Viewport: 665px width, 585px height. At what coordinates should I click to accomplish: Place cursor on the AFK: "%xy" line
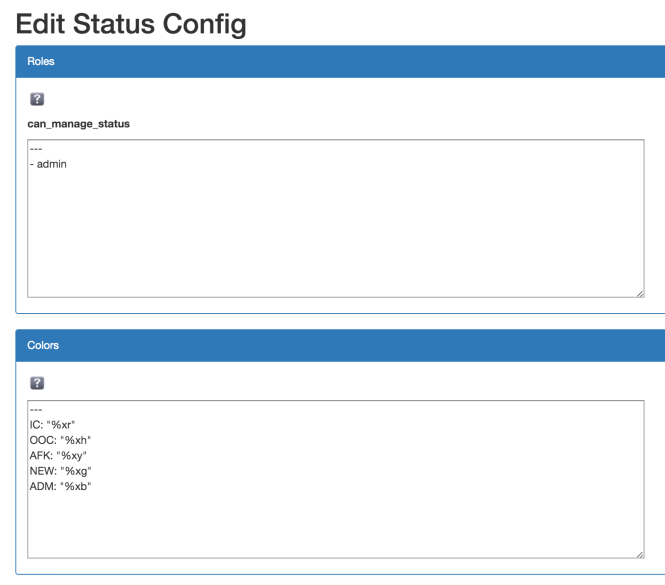(x=58, y=456)
